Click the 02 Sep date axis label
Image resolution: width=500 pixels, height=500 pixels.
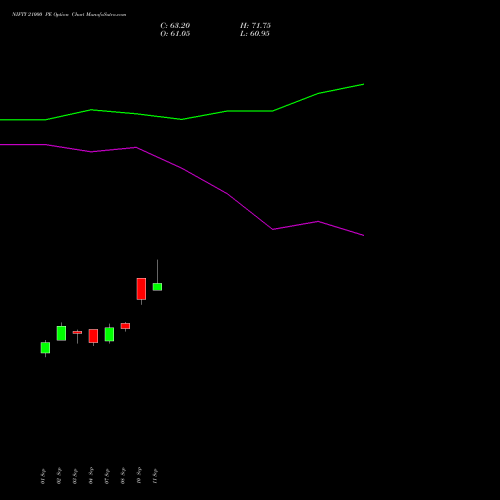pyautogui.click(x=59, y=476)
